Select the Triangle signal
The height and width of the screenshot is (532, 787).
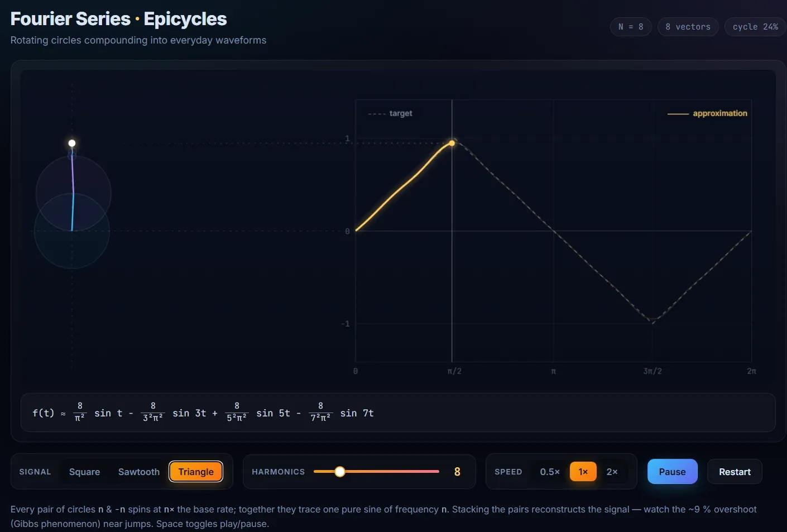(196, 472)
